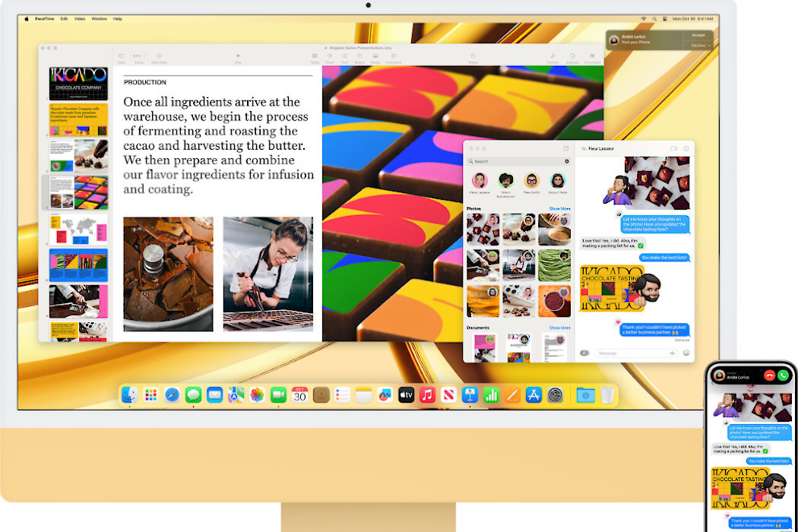Screen dimensions: 798x532
Task: Open conversation details info icon
Action: (x=686, y=148)
